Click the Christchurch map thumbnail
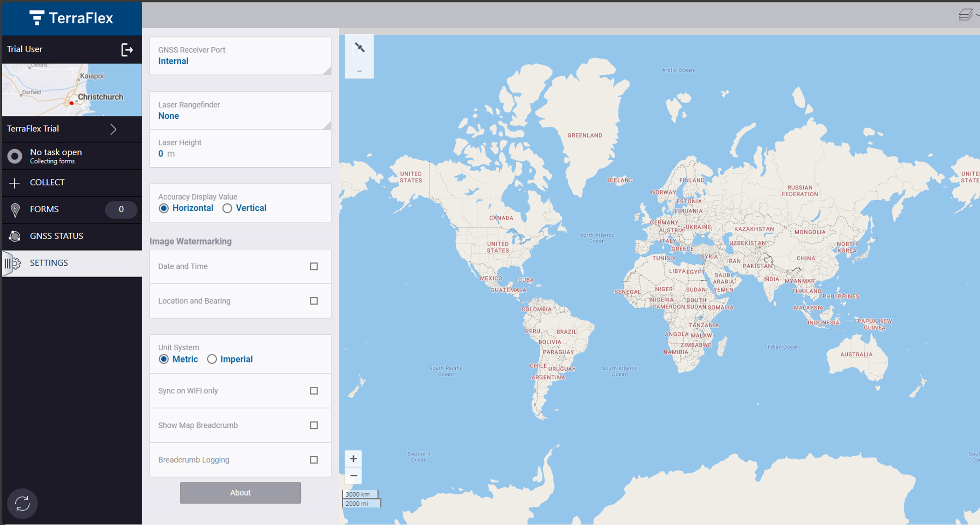This screenshot has width=980, height=525. click(x=72, y=90)
